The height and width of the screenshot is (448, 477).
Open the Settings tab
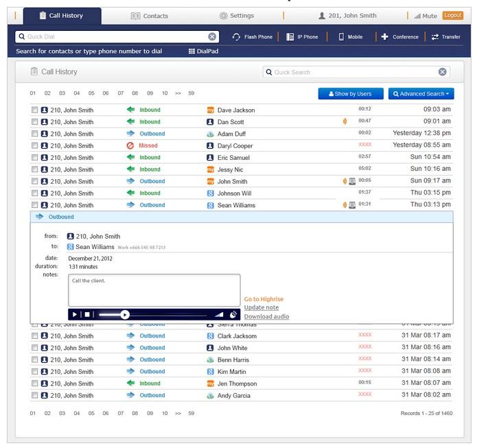[237, 16]
